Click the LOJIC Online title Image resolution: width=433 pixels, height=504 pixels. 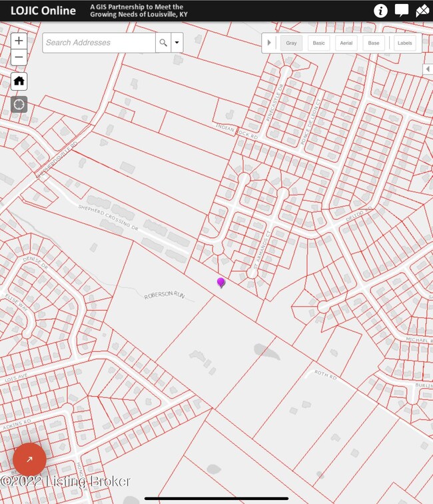(x=43, y=11)
